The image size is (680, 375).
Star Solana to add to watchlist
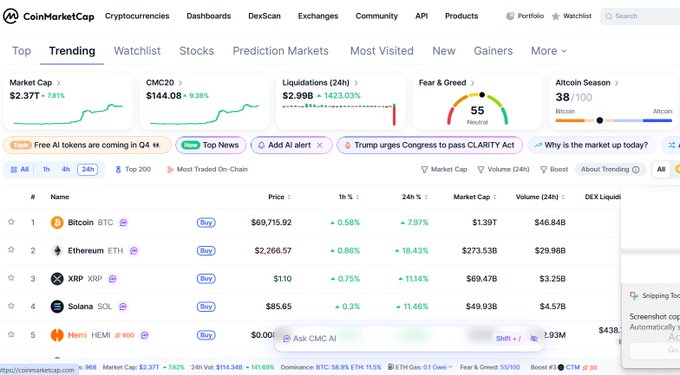tap(11, 306)
